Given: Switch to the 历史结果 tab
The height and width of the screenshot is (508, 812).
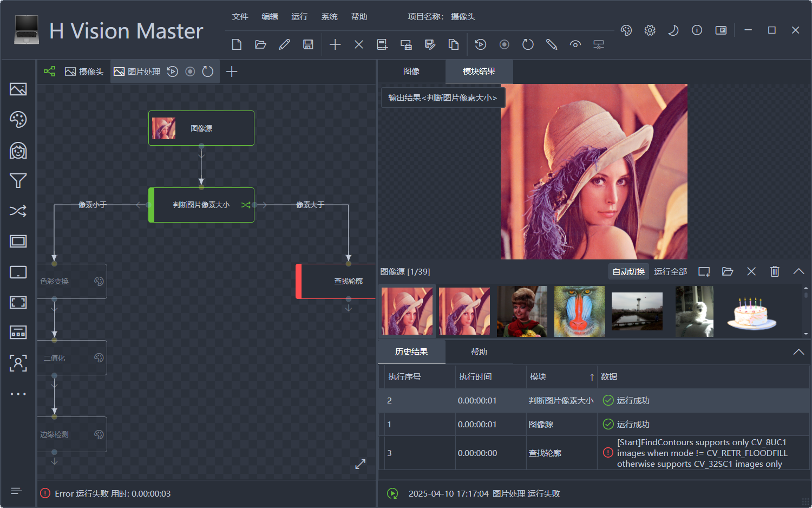Looking at the screenshot, I should click(411, 352).
